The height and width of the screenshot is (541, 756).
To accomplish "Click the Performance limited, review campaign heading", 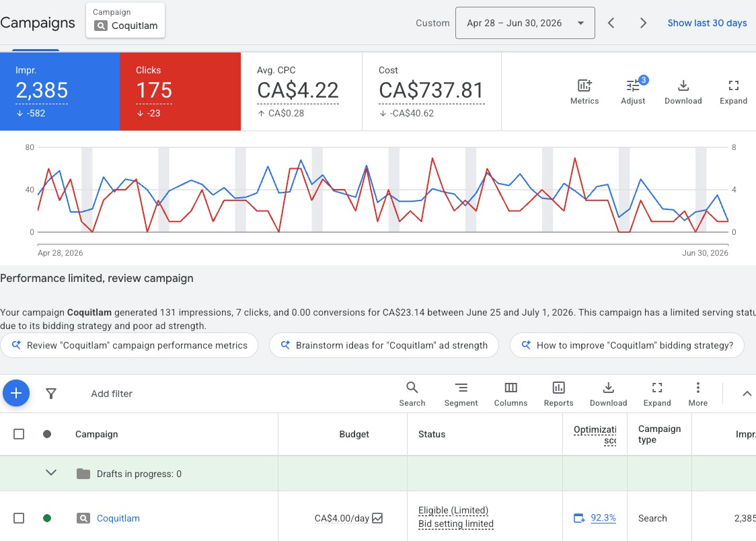I will coord(96,278).
